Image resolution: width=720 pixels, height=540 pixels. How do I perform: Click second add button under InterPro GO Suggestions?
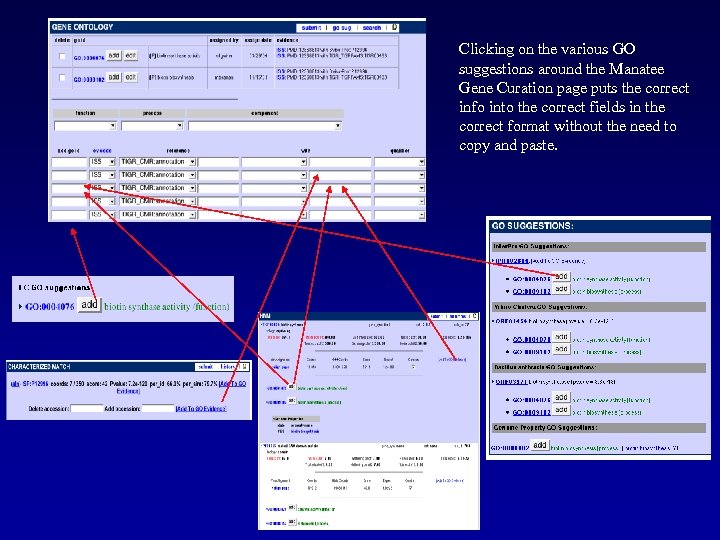click(x=561, y=289)
